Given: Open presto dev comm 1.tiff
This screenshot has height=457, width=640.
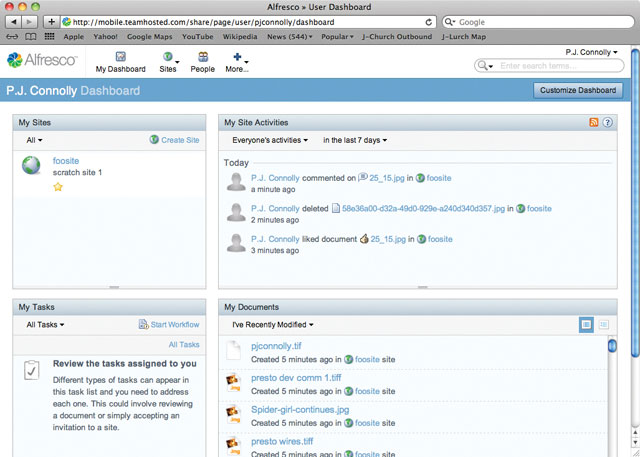Looking at the screenshot, I should [x=296, y=378].
